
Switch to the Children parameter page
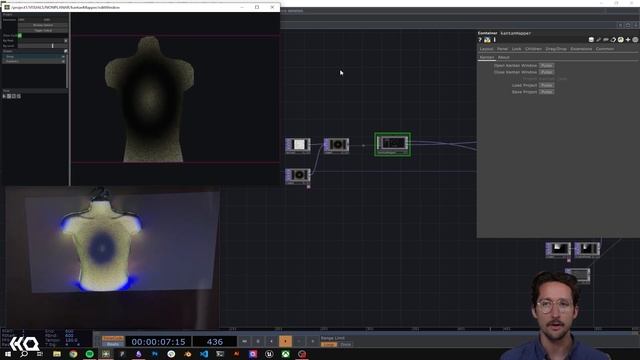pos(533,49)
